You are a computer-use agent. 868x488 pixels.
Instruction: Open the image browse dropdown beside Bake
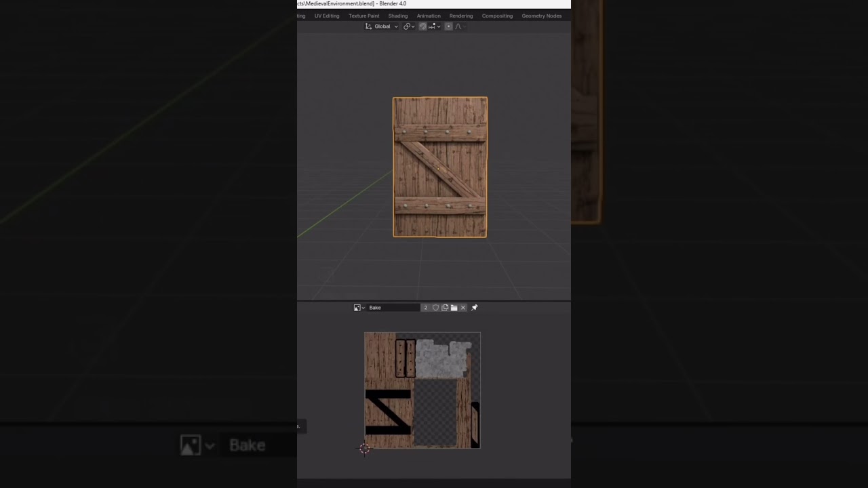(359, 308)
